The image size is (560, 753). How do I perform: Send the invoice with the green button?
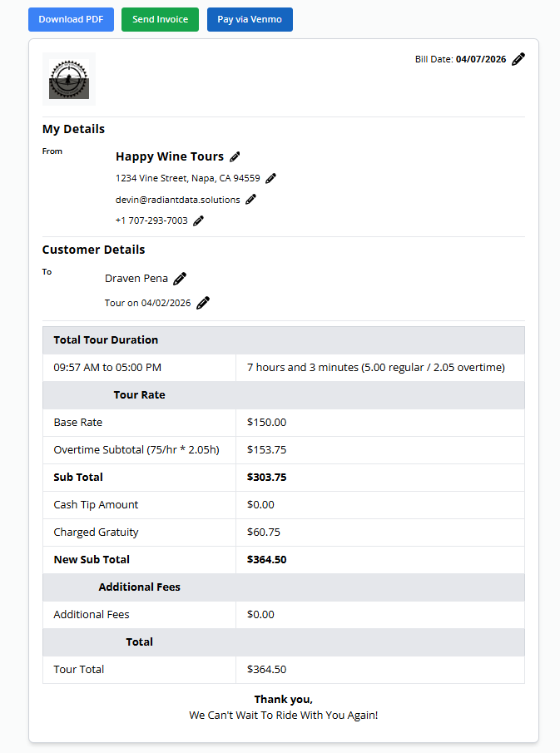click(x=160, y=20)
